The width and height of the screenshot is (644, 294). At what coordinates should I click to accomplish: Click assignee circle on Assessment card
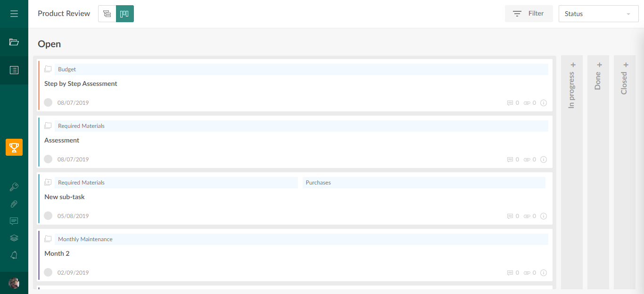point(48,159)
